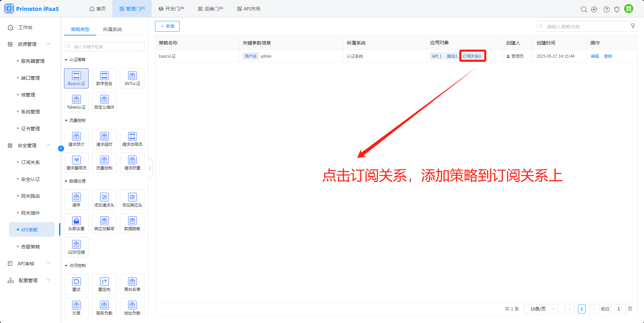Collapse the 认证策略 category group
Screen dimensions: 644x323
(66, 60)
